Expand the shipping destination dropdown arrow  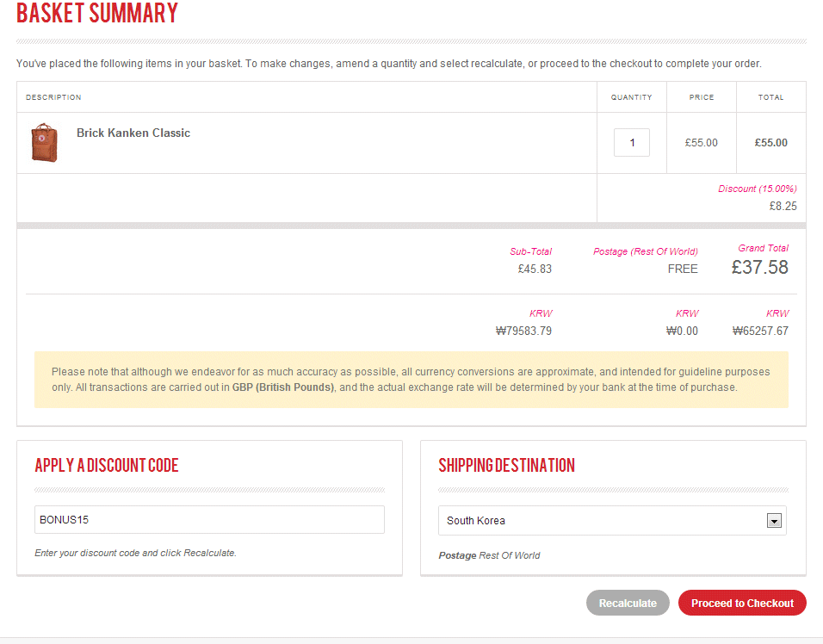click(773, 521)
